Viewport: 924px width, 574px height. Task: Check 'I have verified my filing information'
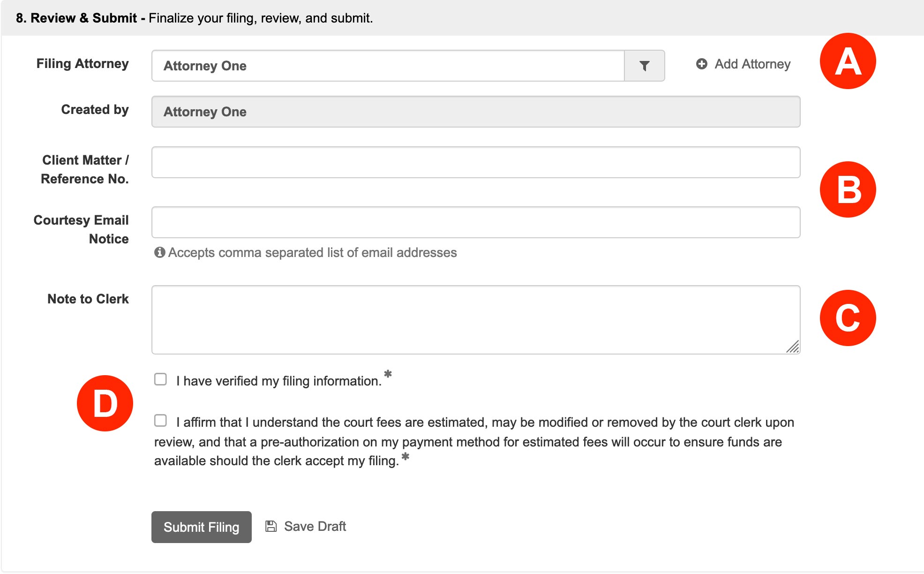point(160,379)
